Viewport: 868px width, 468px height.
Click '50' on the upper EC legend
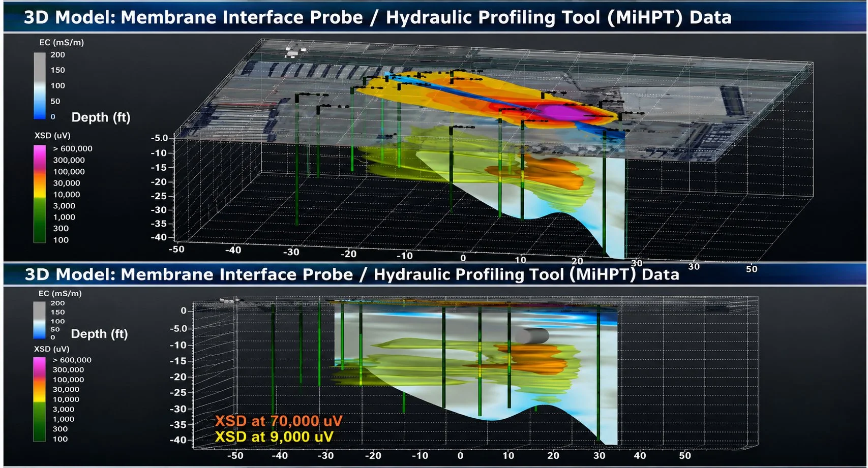pos(55,101)
